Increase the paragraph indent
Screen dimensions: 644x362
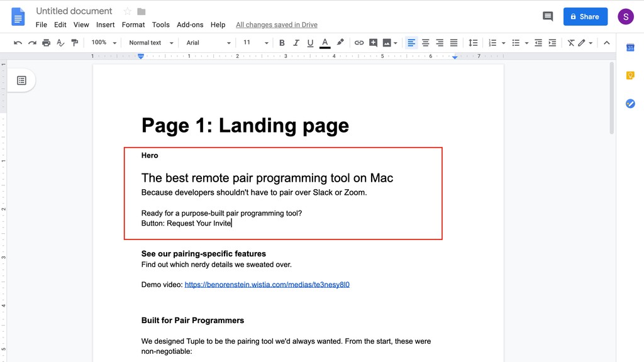552,43
